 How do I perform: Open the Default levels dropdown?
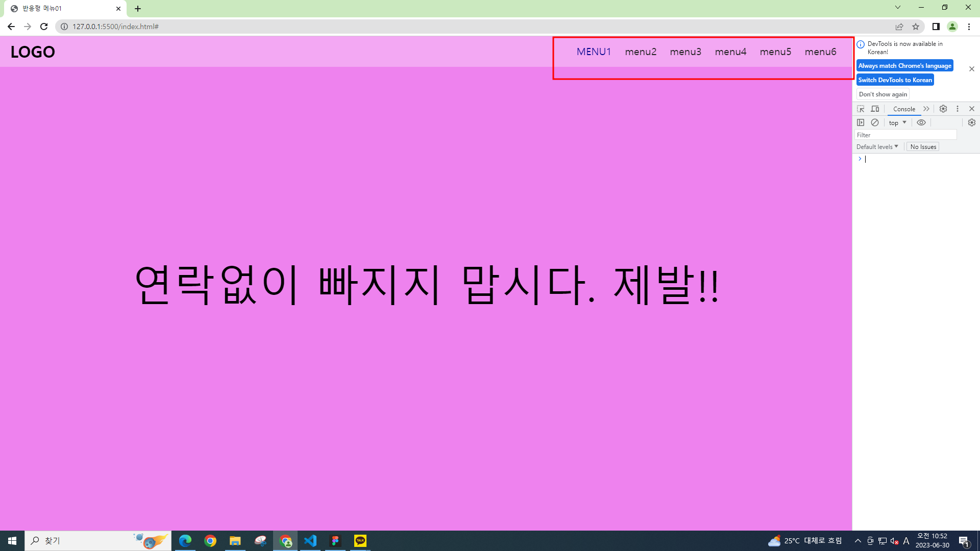tap(877, 146)
